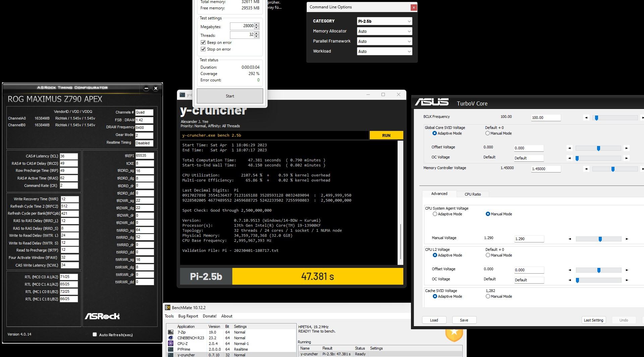Click the Save button in TurboV Core

(x=464, y=320)
